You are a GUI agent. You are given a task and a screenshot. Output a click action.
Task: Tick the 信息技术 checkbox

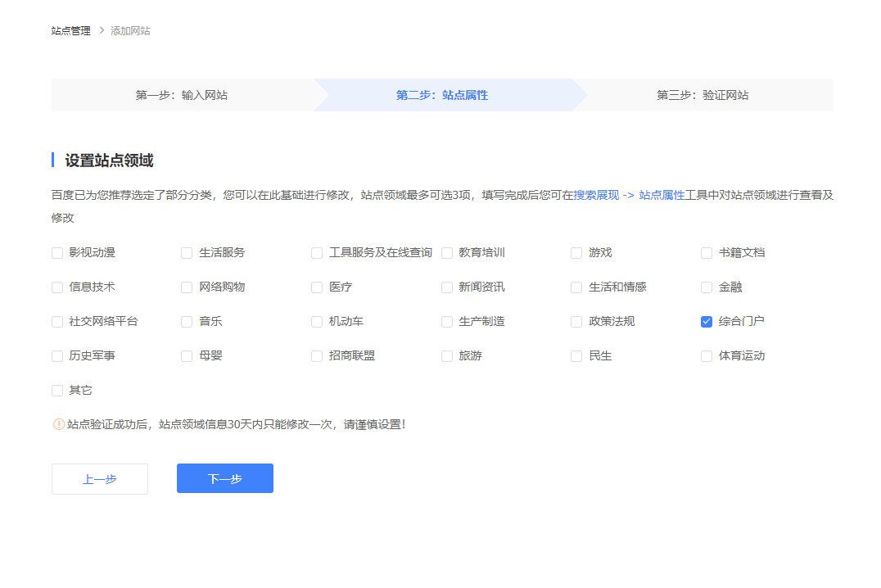(x=57, y=287)
